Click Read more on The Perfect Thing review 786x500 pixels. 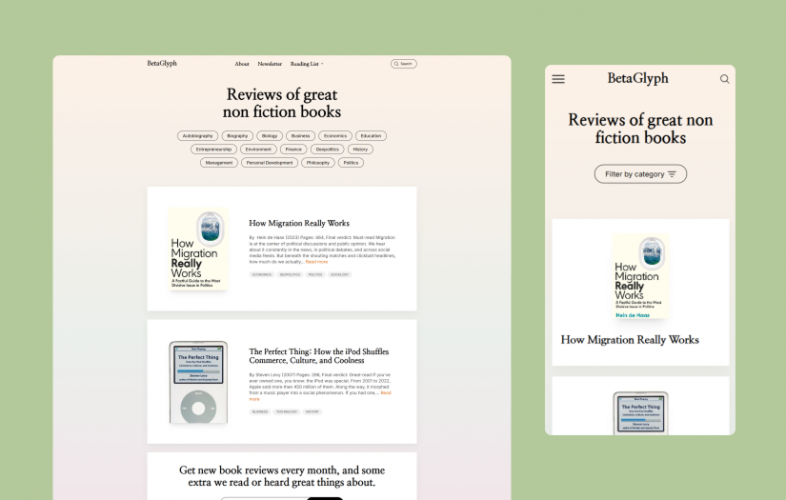pyautogui.click(x=385, y=393)
